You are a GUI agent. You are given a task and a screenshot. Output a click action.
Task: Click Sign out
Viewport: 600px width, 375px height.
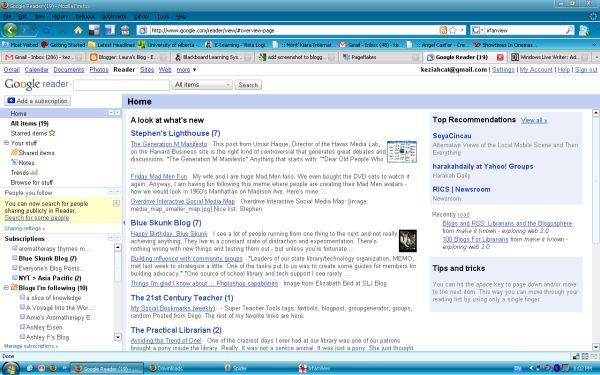(x=586, y=70)
